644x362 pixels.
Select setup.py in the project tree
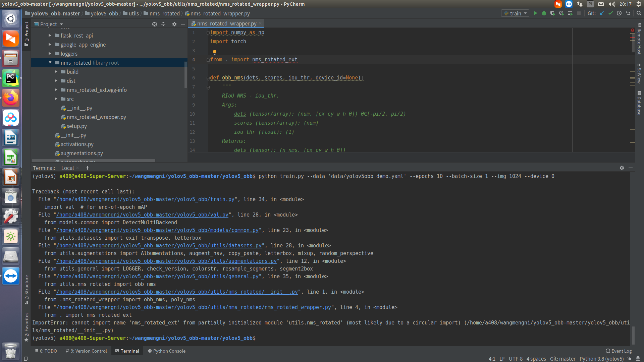point(76,126)
